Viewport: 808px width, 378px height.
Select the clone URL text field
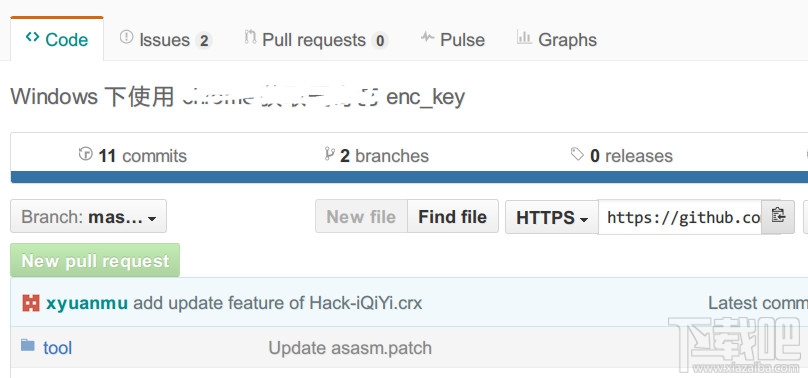pyautogui.click(x=680, y=217)
